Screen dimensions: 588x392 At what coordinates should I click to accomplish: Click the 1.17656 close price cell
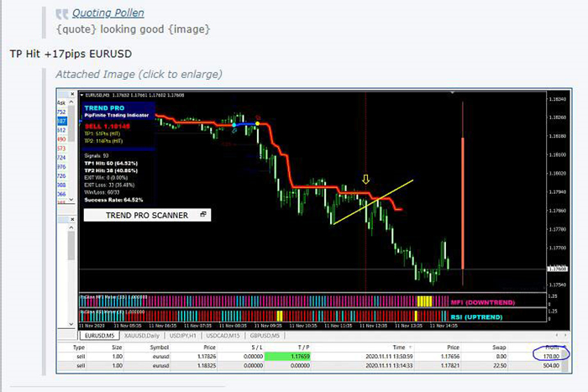(449, 357)
